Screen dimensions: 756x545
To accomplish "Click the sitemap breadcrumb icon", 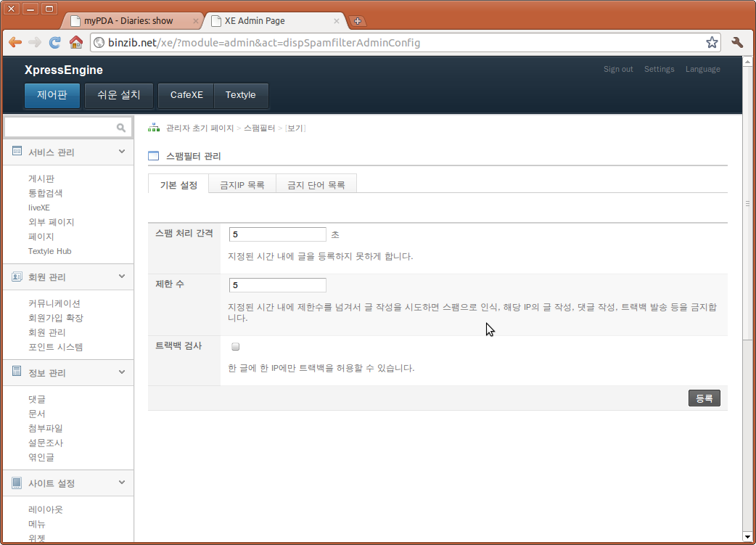I will pos(154,127).
